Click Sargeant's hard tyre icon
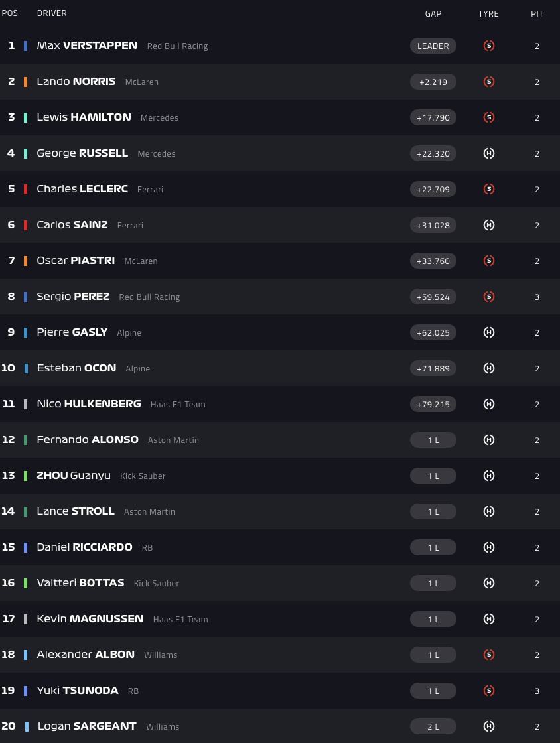Screen dimensions: 560x743 click(489, 726)
